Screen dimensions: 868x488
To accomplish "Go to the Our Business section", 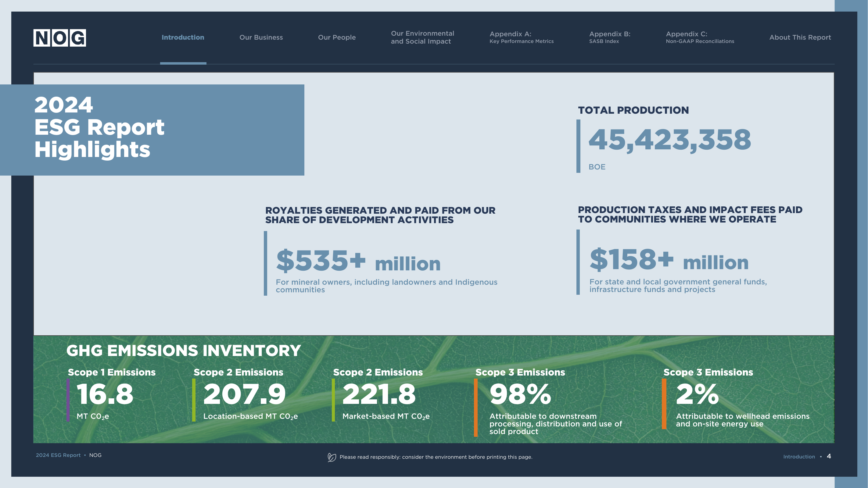I will [x=261, y=37].
